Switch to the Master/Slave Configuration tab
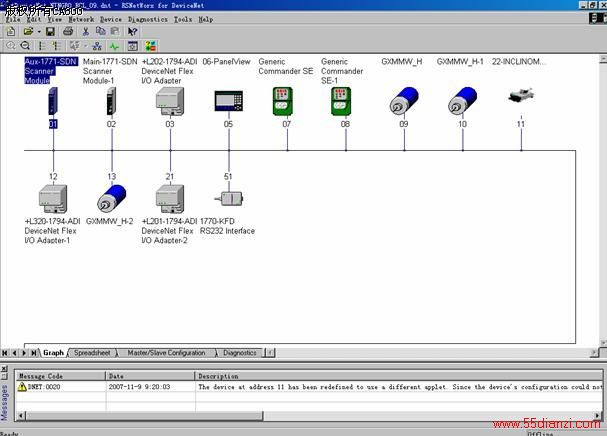Viewport: 607px width, 436px height. tap(166, 353)
